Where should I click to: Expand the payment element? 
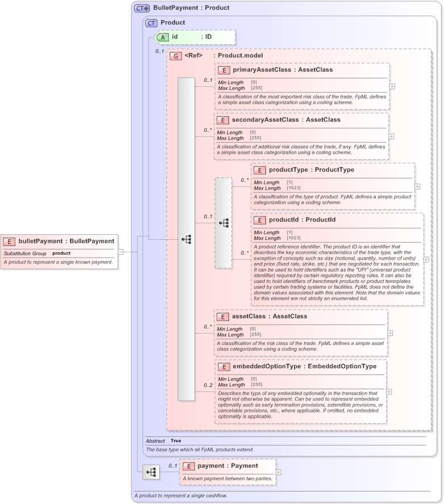279,472
